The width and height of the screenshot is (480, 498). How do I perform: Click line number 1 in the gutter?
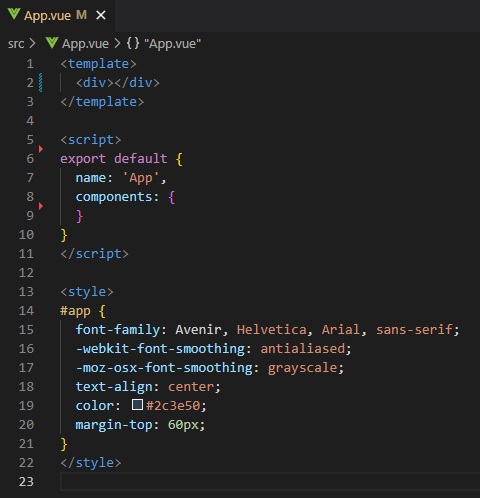coord(30,64)
